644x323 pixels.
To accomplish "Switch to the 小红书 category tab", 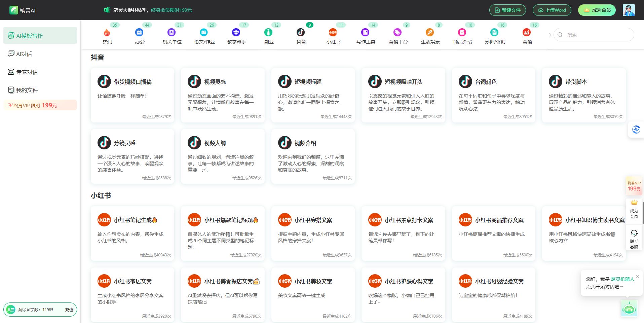I will click(x=333, y=36).
